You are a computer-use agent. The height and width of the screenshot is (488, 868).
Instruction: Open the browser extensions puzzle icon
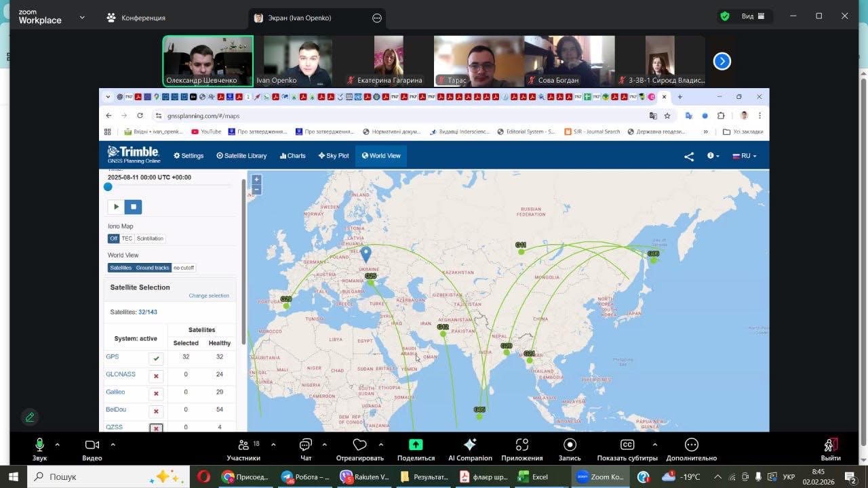click(x=721, y=116)
